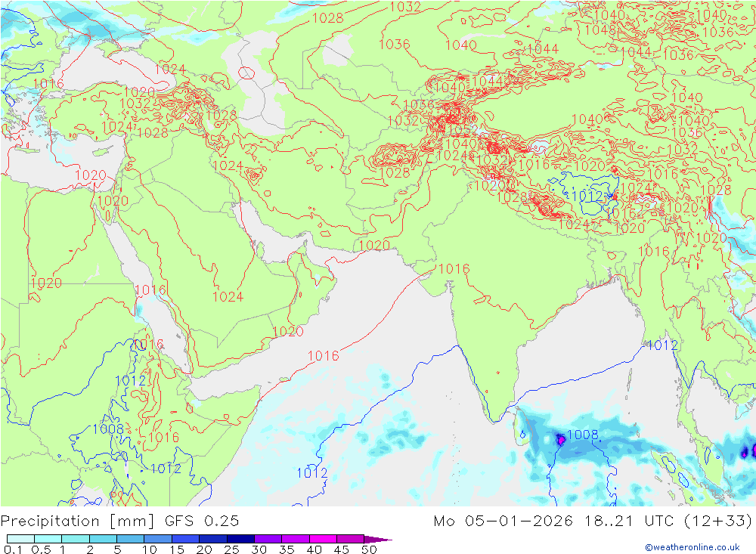Select the violet legend swatch between 30 and 35
The width and height of the screenshot is (756, 554).
[x=268, y=539]
